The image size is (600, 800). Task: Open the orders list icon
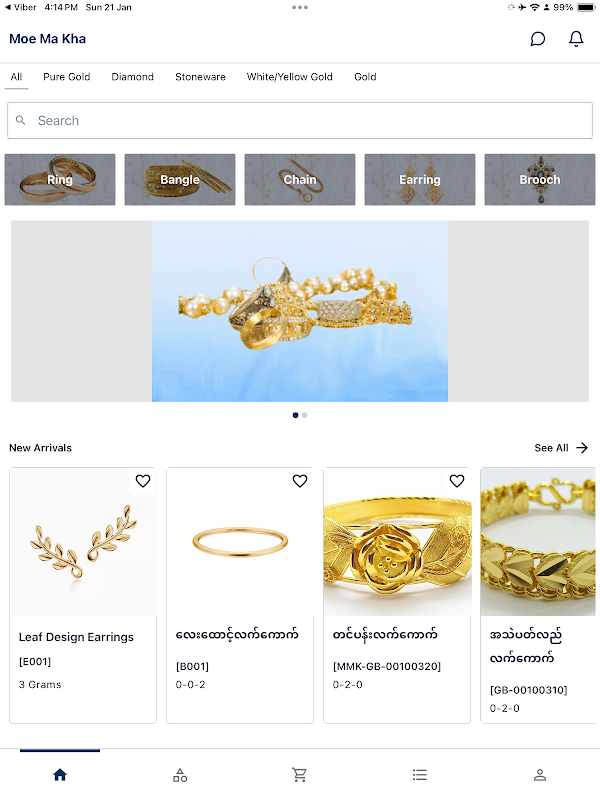tap(419, 775)
